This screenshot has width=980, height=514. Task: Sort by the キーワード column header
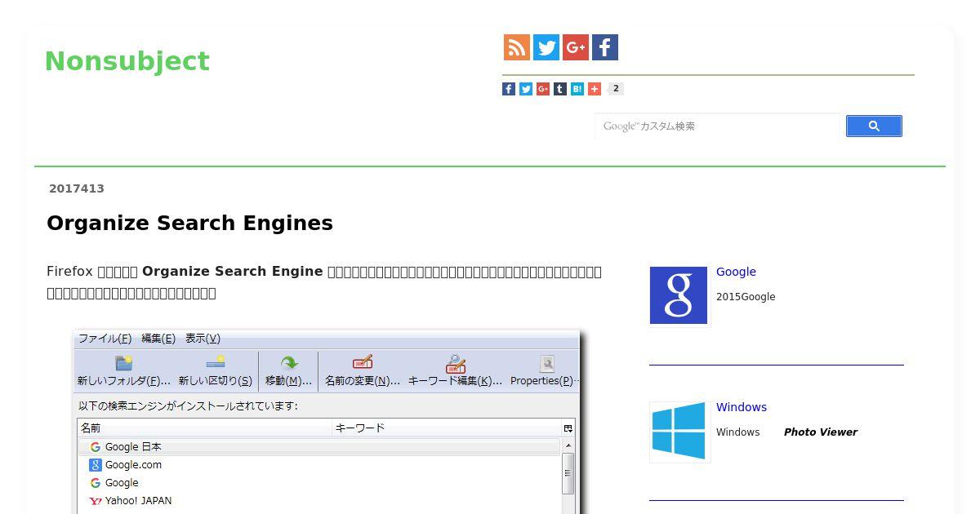click(448, 428)
